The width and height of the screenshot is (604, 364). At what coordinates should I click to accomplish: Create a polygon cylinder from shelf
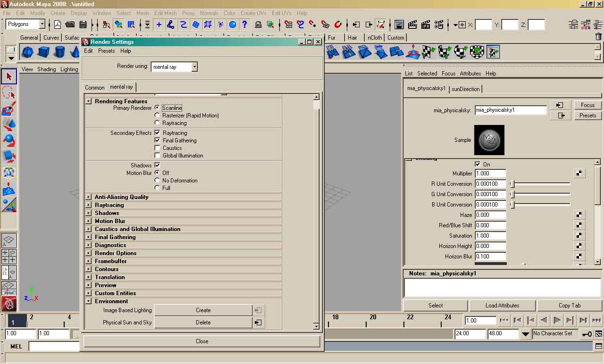[x=60, y=52]
